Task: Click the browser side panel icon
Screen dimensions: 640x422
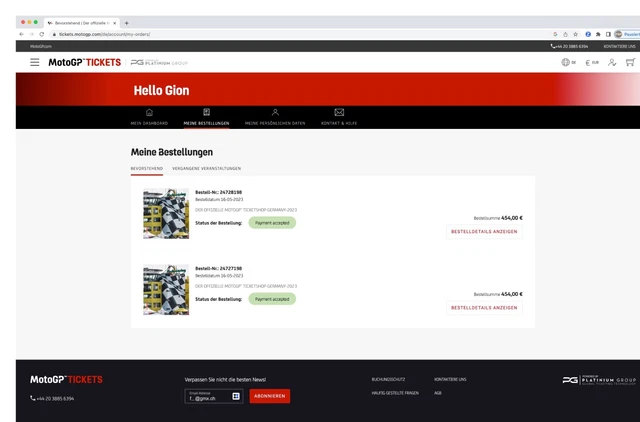Action: [x=608, y=34]
